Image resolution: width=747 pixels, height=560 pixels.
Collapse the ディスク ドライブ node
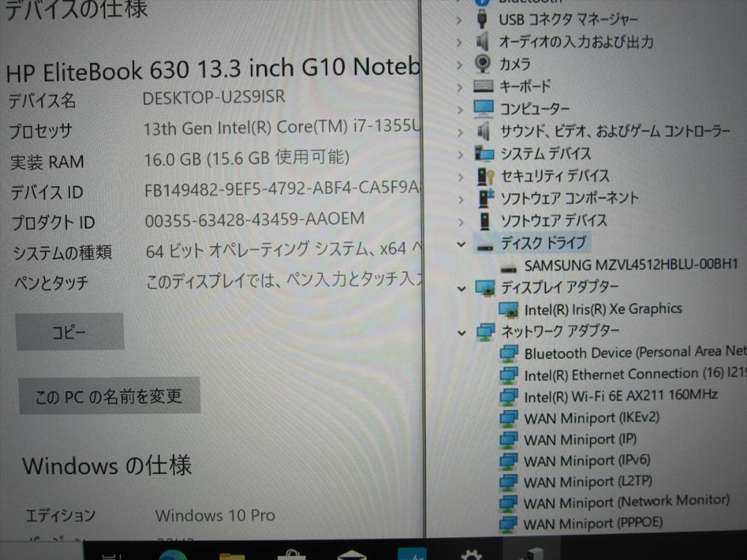(x=461, y=244)
